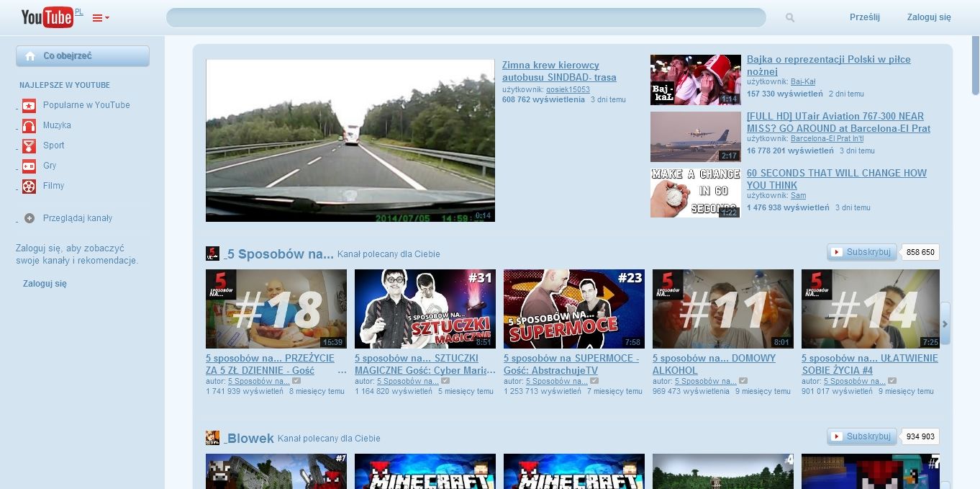Subscribe to the 5 Sposobów na... channel
Viewport: 980px width, 489px height.
[862, 252]
